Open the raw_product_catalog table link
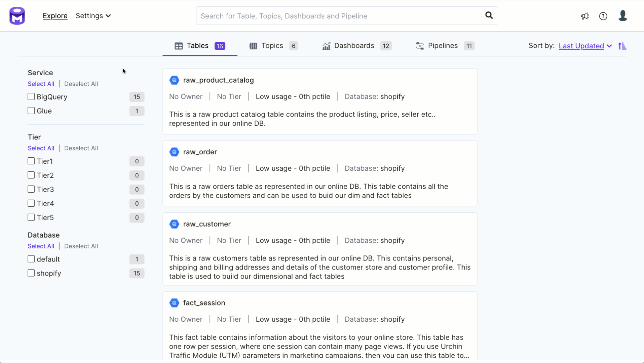Screen dimensions: 644x363 pos(218,80)
